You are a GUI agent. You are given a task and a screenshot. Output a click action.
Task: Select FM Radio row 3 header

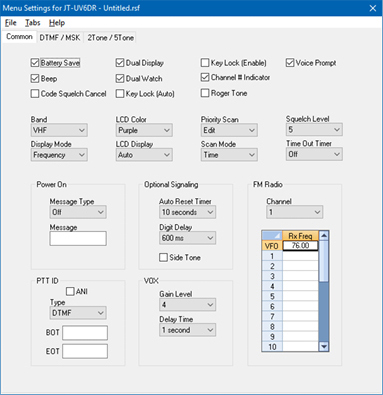(272, 276)
